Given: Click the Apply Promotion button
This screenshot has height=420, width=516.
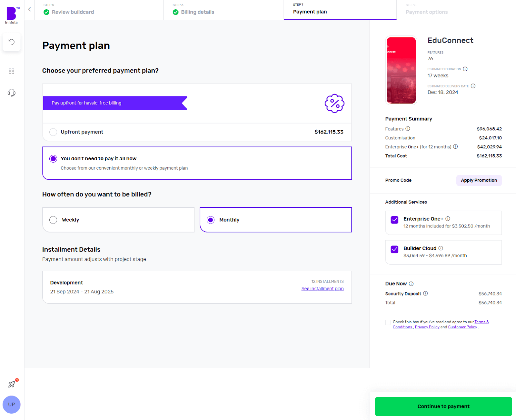Looking at the screenshot, I should pyautogui.click(x=479, y=180).
